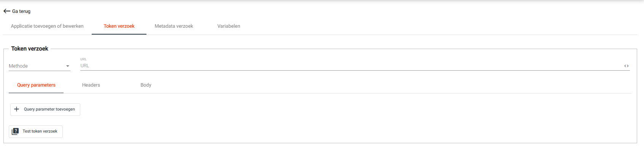Select the 'Query parameters' sub-tab
Viewport: 644px width, 155px height.
36,85
